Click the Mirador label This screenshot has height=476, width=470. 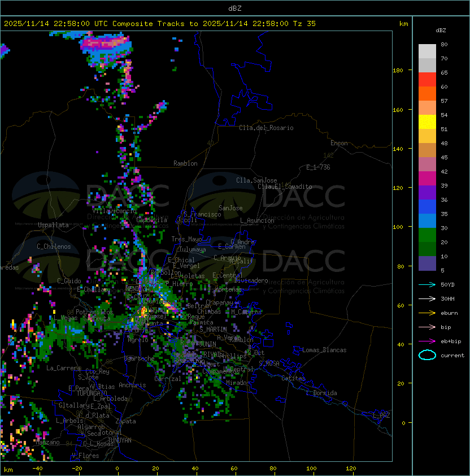tap(238, 383)
